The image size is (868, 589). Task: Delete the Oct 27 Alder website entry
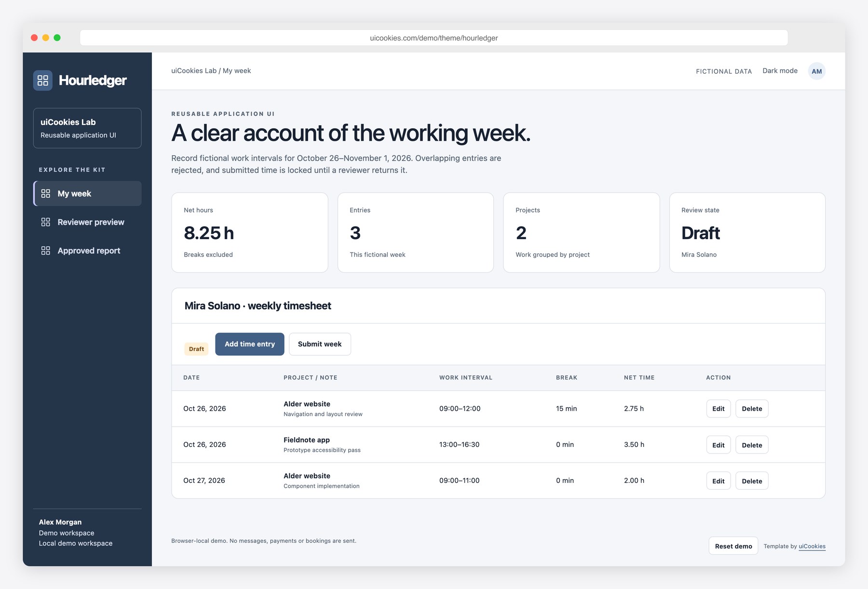(x=752, y=481)
